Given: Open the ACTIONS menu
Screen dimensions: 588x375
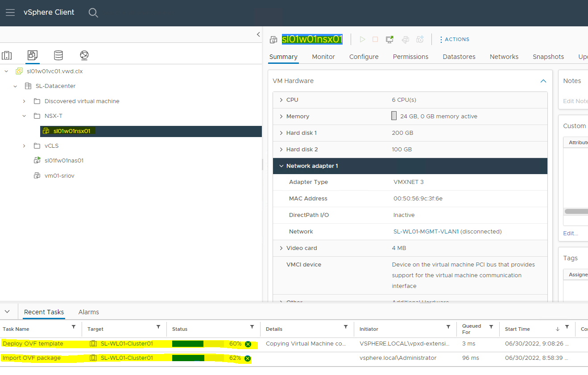Looking at the screenshot, I should pos(454,39).
